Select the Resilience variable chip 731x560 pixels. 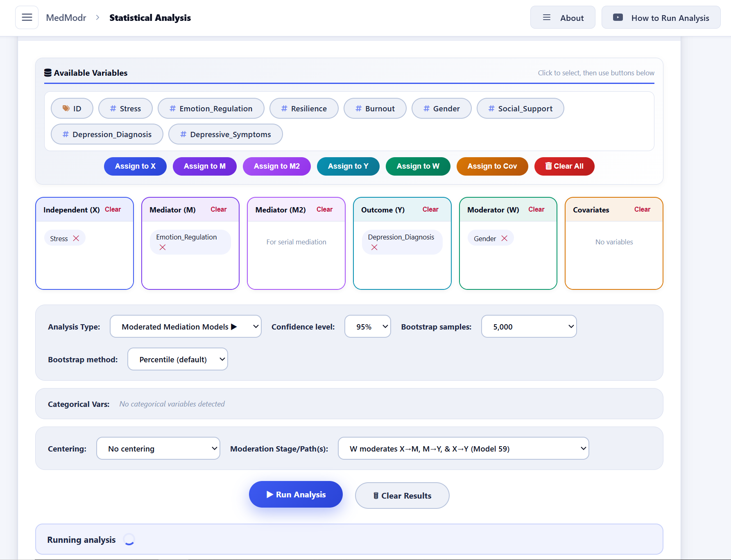[x=304, y=108]
